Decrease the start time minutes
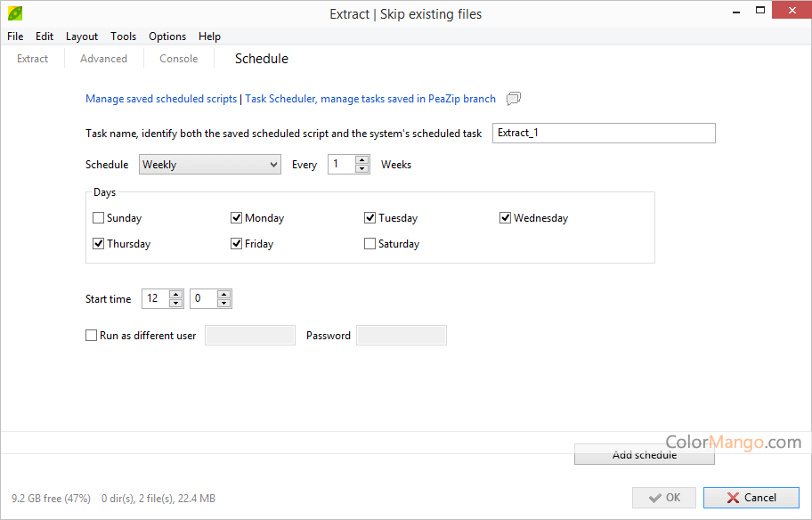Viewport: 812px width, 520px height. click(x=223, y=303)
